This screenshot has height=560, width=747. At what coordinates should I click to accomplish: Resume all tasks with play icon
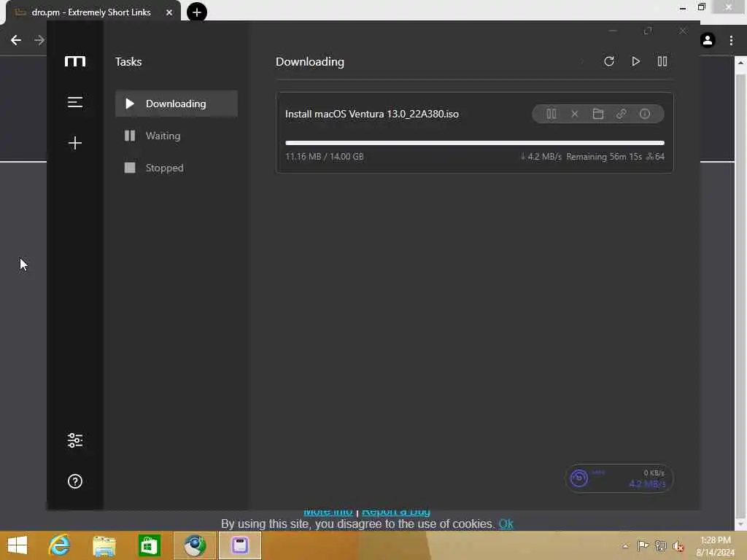pyautogui.click(x=635, y=61)
